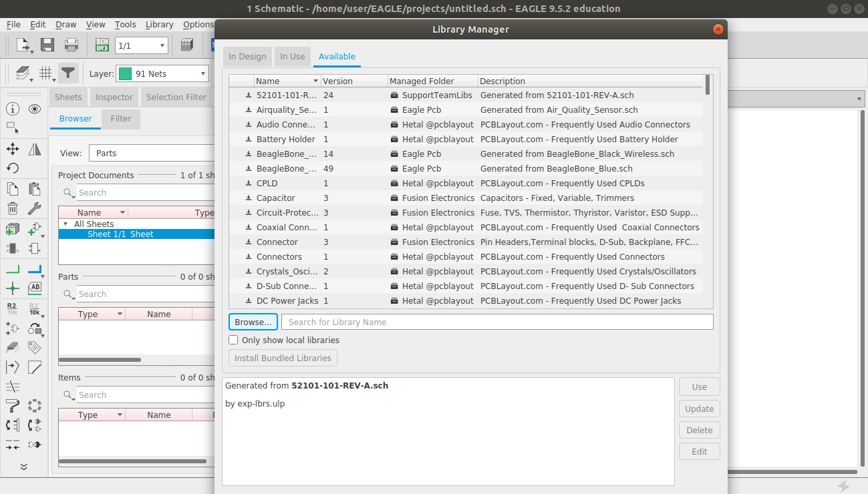Click the Print icon in toolbar
This screenshot has width=868, height=494.
pos(71,45)
